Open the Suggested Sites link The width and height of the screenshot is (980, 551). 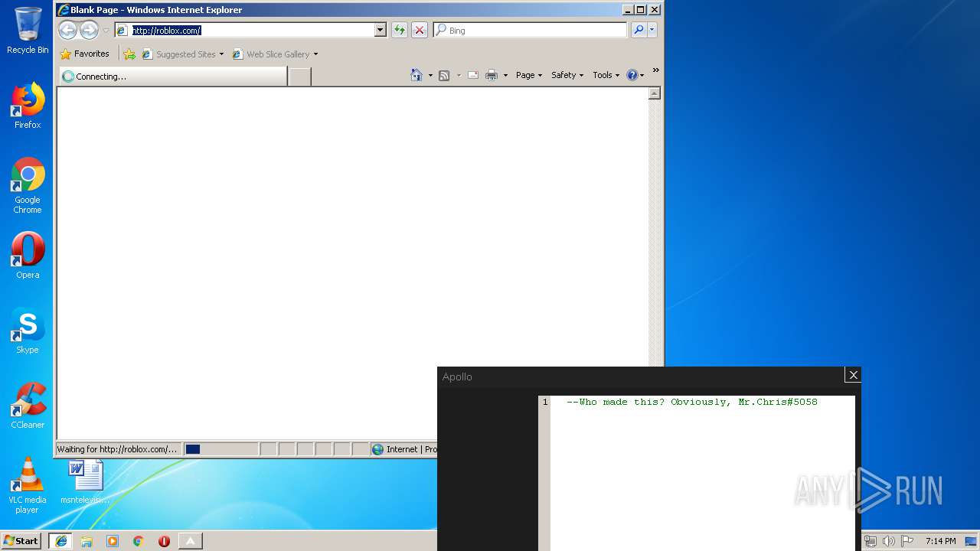[178, 54]
